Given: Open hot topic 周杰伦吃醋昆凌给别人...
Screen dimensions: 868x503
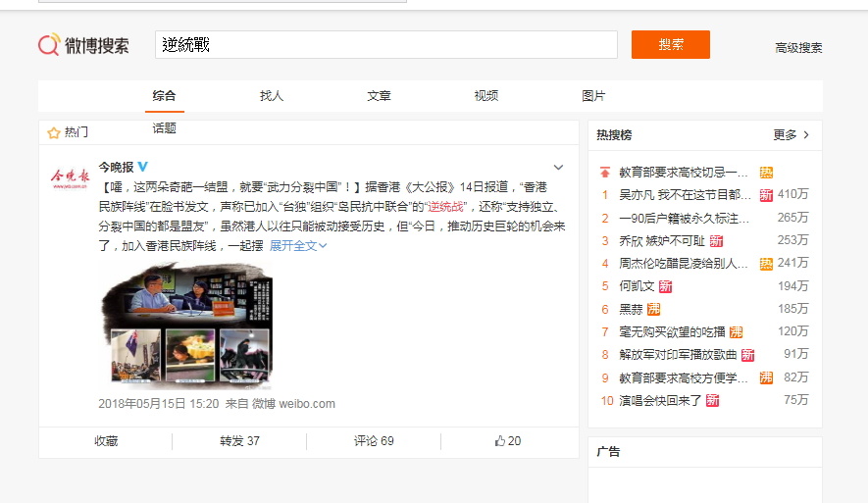Looking at the screenshot, I should pyautogui.click(x=684, y=264).
